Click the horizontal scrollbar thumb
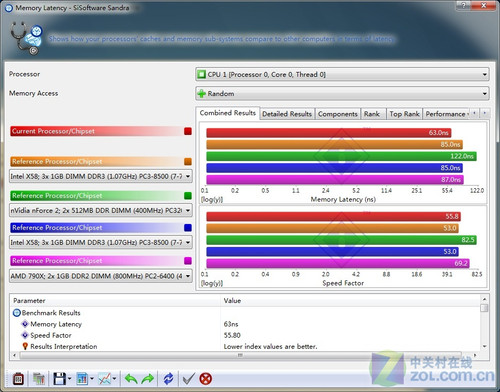 click(x=240, y=355)
